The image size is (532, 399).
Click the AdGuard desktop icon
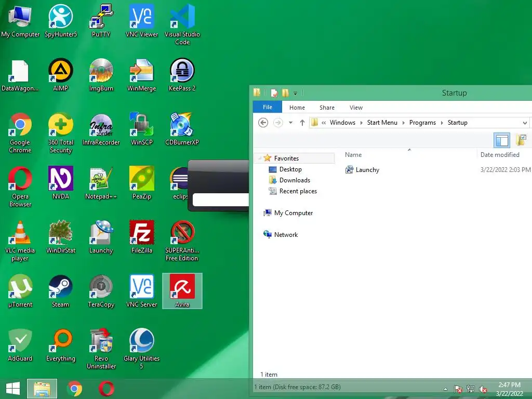(x=20, y=345)
